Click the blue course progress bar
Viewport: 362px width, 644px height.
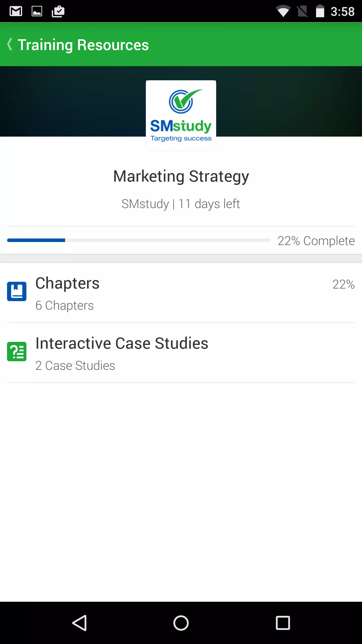point(139,240)
